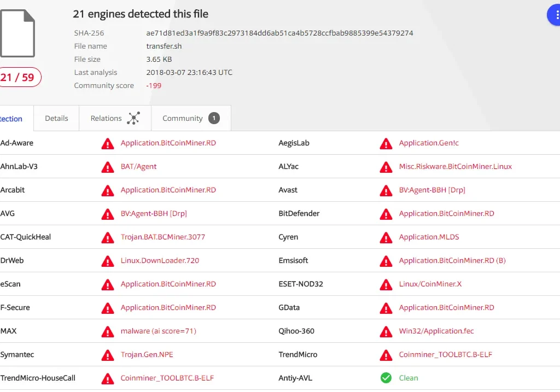The height and width of the screenshot is (392, 560).
Task: Click the warning icon in the ESET-NOD32 row
Action: point(386,284)
